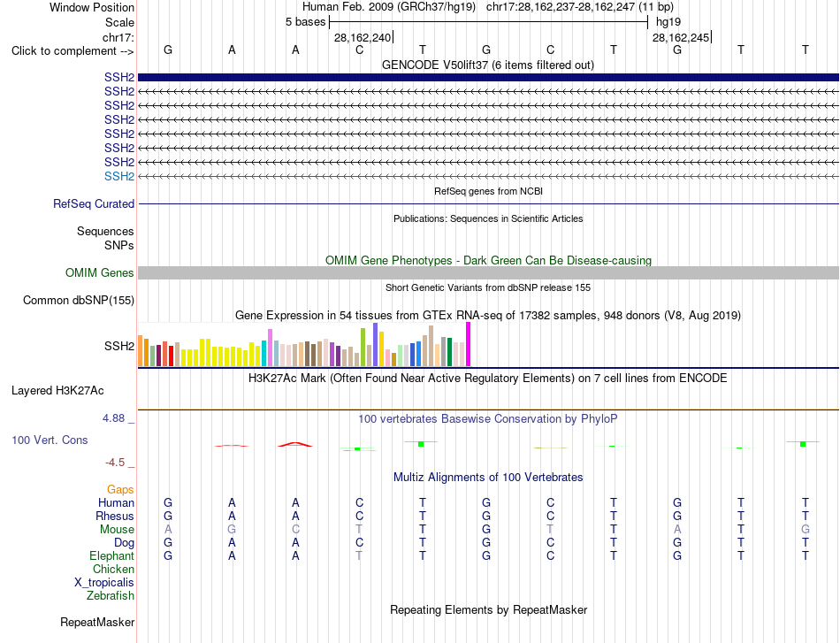Click the 100 Vert. Cons label
Screen dimensions: 840x643
[x=50, y=440]
